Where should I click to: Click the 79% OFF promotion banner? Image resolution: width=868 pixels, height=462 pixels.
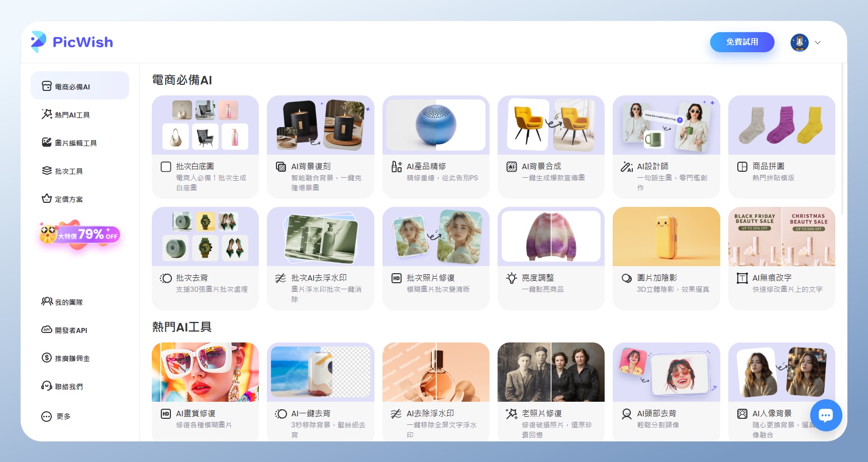click(80, 234)
